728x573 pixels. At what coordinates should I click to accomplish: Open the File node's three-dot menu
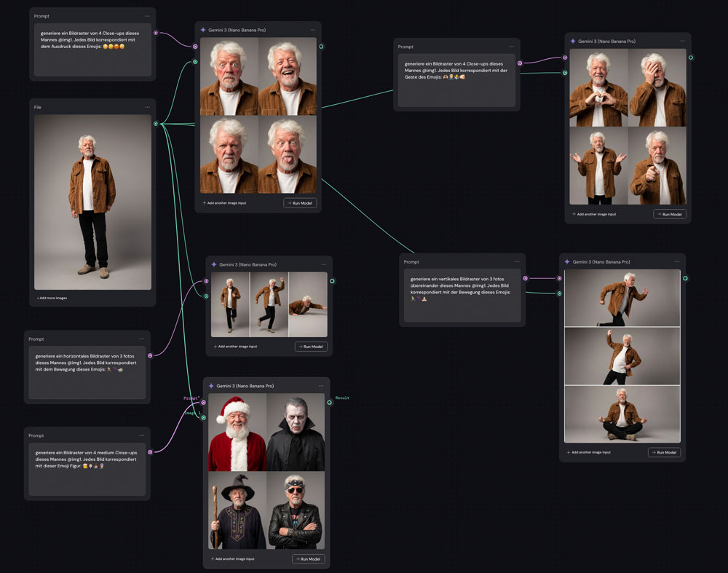tap(147, 107)
